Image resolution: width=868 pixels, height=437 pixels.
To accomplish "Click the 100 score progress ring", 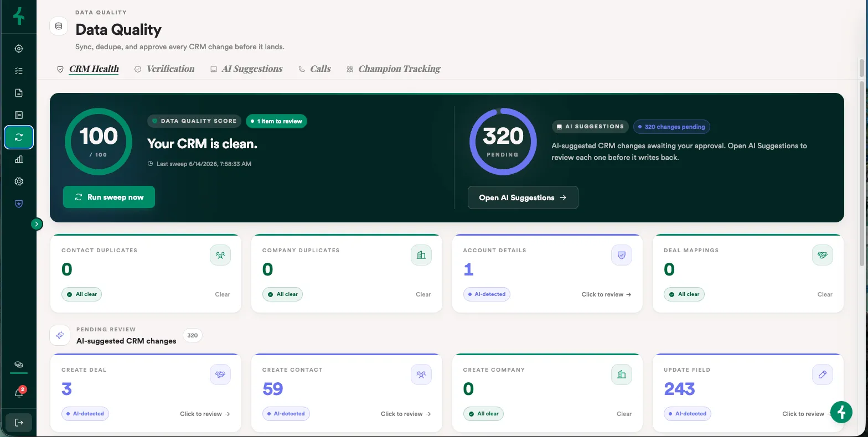I will pyautogui.click(x=99, y=142).
